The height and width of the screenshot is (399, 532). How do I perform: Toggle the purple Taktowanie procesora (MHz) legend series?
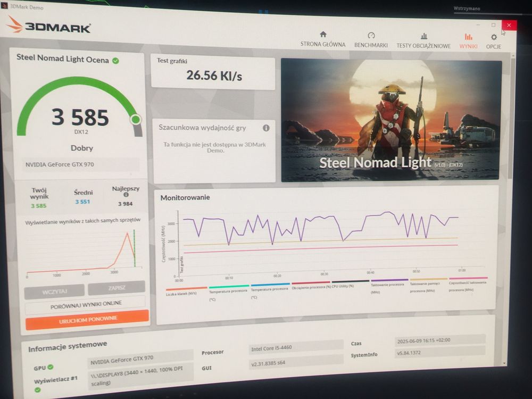click(x=389, y=286)
